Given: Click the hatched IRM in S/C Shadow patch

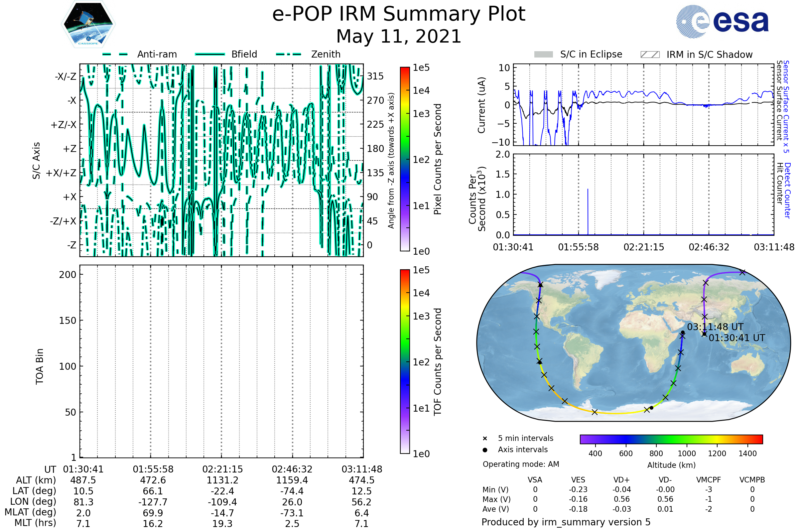Looking at the screenshot, I should 650,55.
